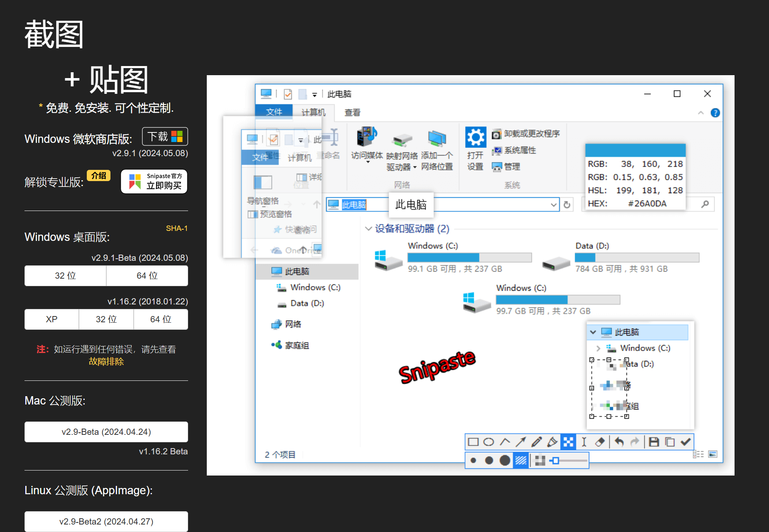Select the smallest dot brush size
The image size is (769, 532).
tap(473, 461)
